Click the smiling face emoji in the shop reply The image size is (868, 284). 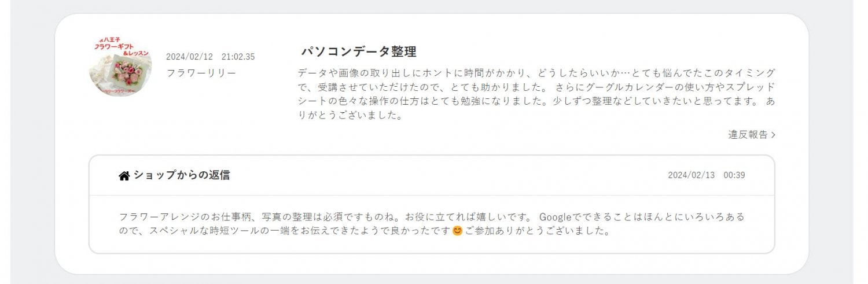tap(457, 231)
